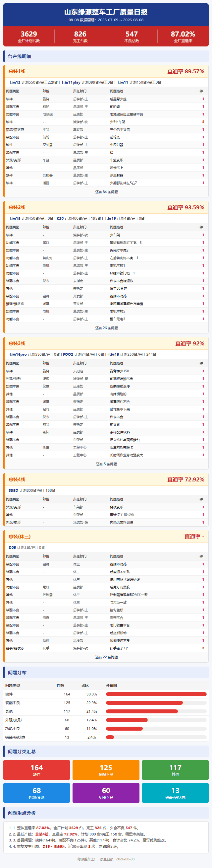Viewport: 212px width, 868px height.
Task: Select the 问题重点分析 section header
Action: (x=106, y=813)
